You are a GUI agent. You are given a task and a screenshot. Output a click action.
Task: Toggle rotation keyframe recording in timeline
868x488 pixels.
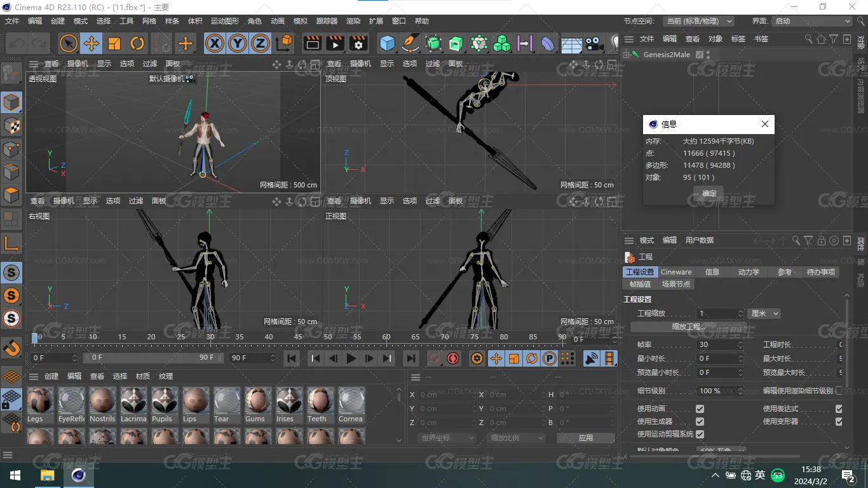(x=531, y=358)
